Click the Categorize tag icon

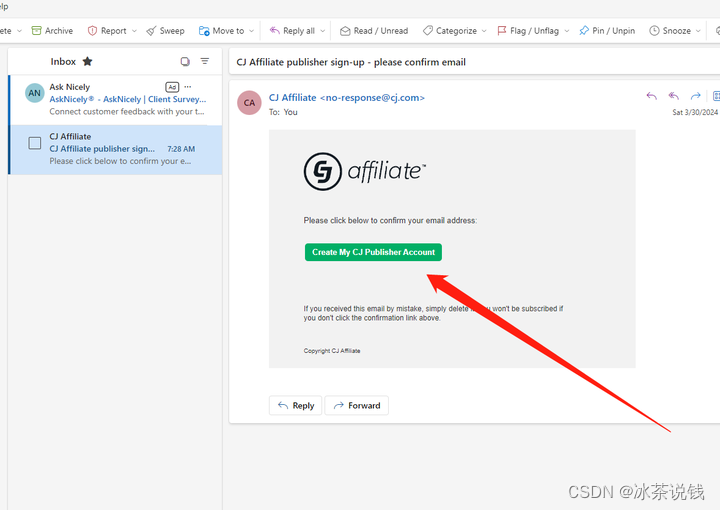[428, 31]
